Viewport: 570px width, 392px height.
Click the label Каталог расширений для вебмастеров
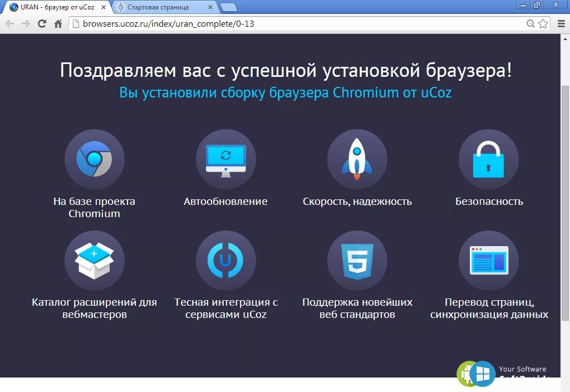coord(94,308)
